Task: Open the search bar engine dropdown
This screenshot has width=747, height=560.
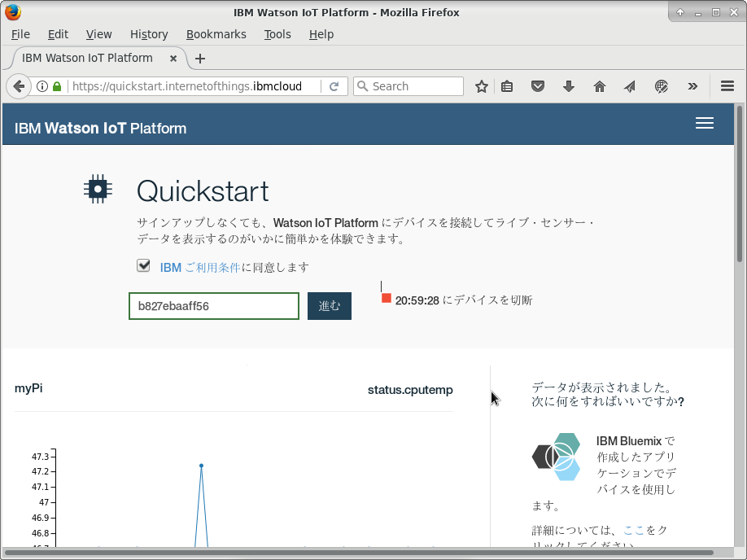Action: (361, 85)
